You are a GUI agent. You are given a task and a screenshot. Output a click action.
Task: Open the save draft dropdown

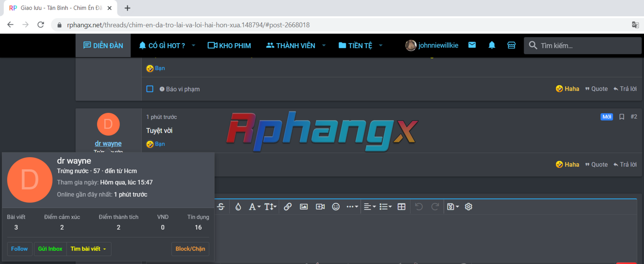[453, 207]
